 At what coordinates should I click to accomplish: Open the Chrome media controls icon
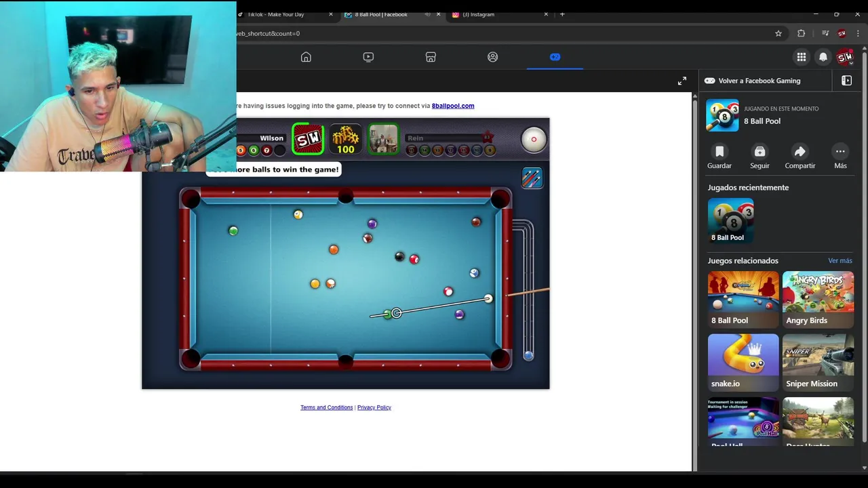[x=825, y=33]
